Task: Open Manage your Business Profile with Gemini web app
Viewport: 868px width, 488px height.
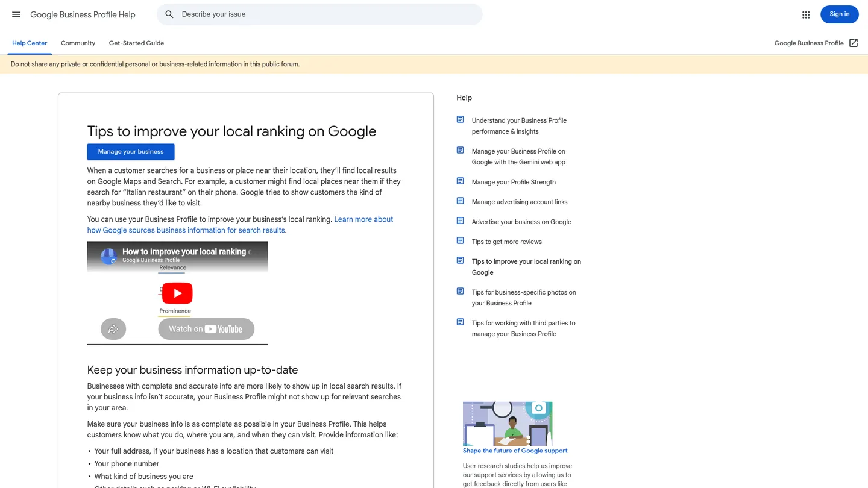Action: pyautogui.click(x=519, y=157)
